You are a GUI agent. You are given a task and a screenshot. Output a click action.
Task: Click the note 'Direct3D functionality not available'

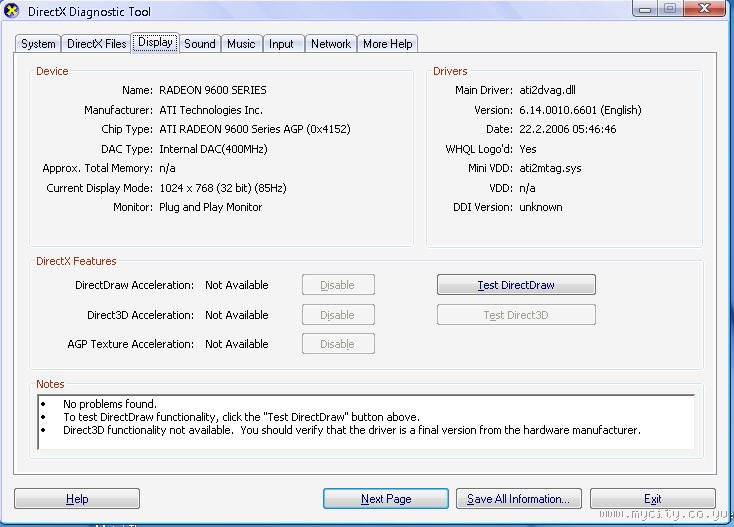click(x=352, y=430)
